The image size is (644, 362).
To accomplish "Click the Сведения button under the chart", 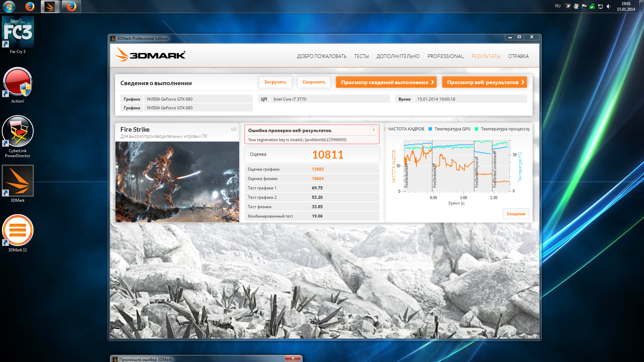I will pos(516,214).
